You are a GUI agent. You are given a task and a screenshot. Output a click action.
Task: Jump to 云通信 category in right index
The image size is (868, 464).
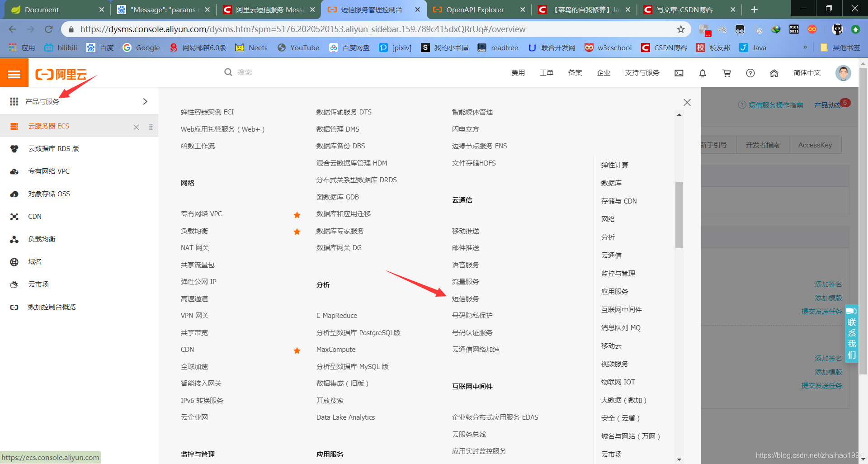coord(611,255)
